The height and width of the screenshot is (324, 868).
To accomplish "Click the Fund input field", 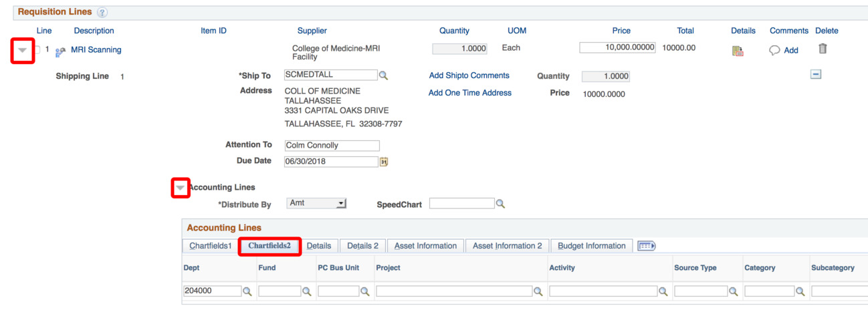I will click(280, 291).
